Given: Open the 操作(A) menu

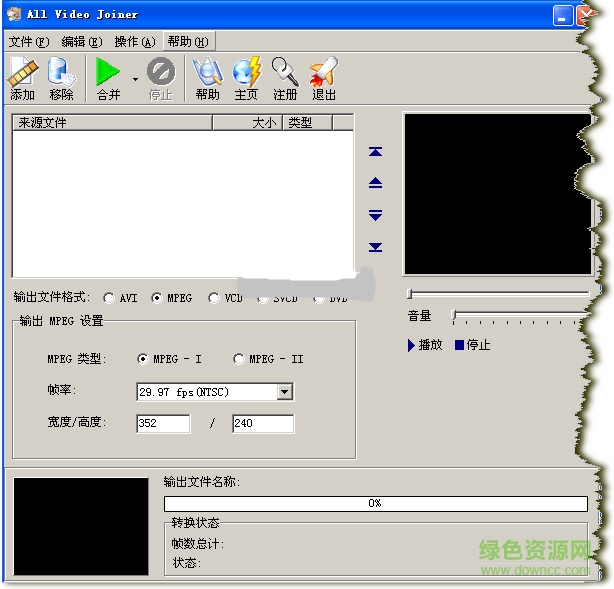Looking at the screenshot, I should pyautogui.click(x=134, y=42).
